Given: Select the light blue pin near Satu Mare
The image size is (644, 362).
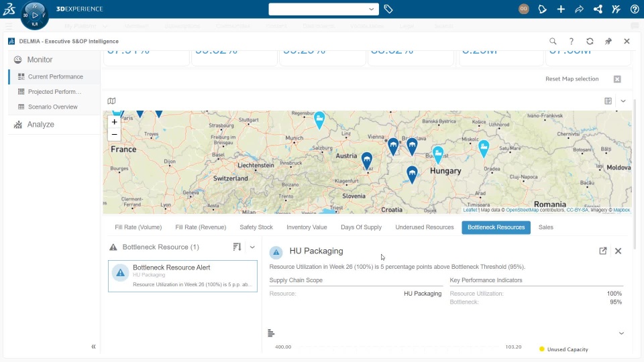Looking at the screenshot, I should coord(484,149).
